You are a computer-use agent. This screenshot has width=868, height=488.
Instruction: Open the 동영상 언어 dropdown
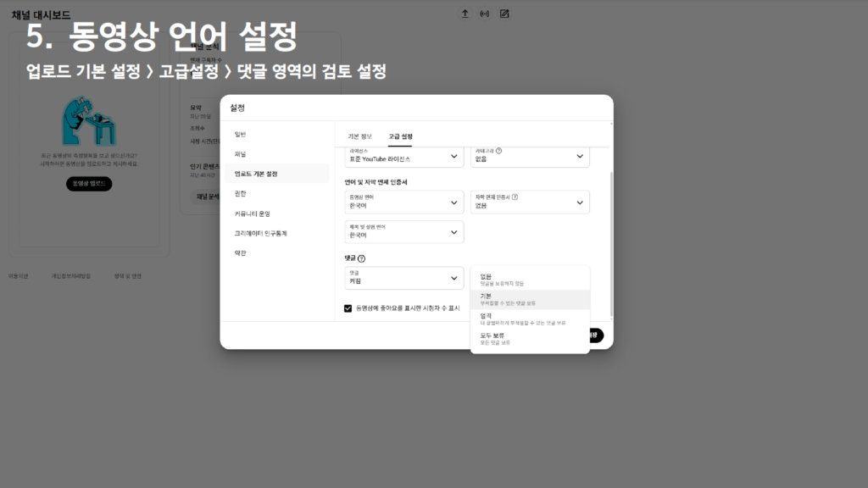(x=404, y=202)
